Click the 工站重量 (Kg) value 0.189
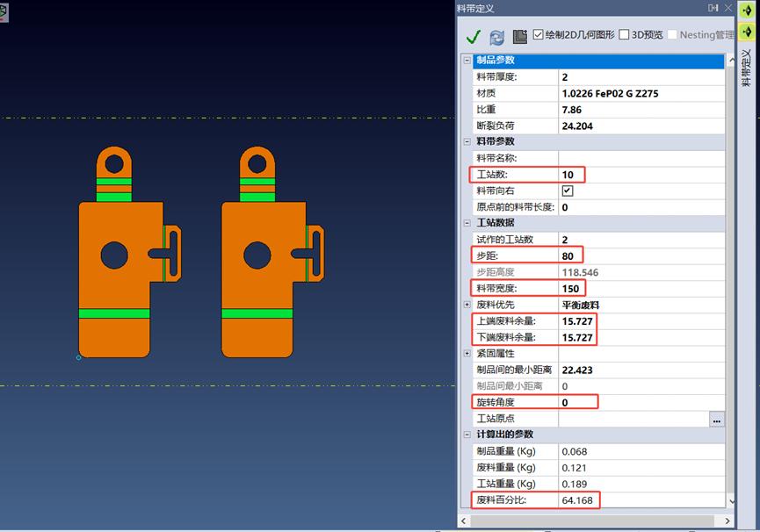Screen dimensions: 760x532 point(641,484)
